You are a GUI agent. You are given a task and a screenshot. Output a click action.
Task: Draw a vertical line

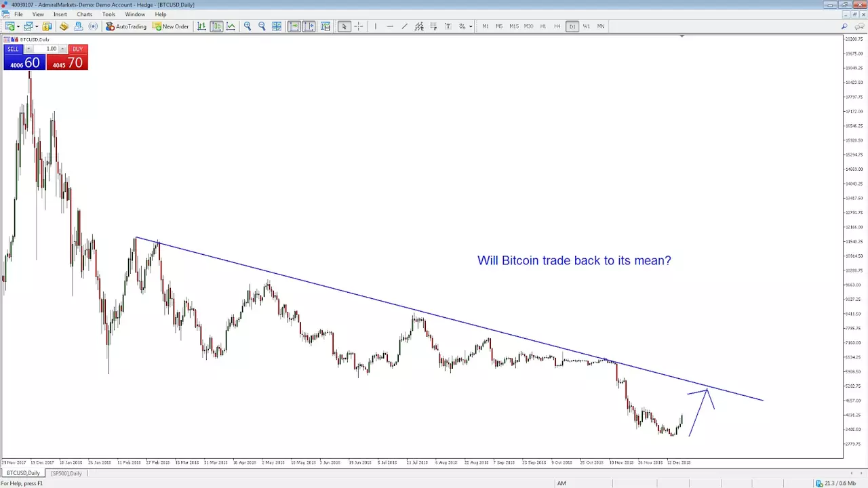[376, 26]
